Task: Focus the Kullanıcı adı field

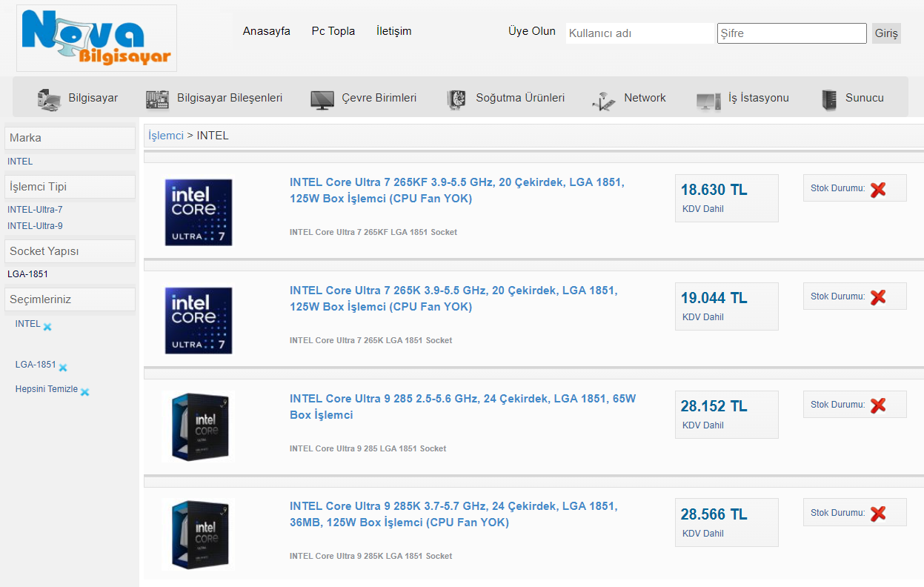Action: coord(639,33)
